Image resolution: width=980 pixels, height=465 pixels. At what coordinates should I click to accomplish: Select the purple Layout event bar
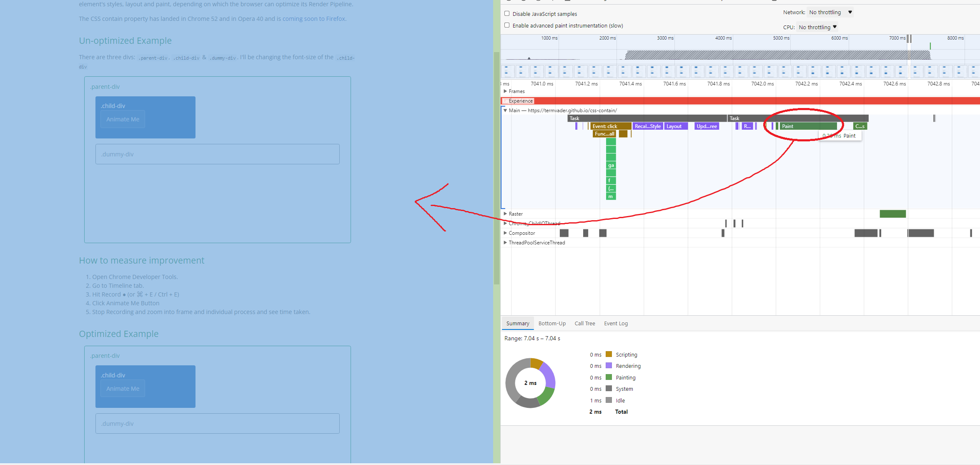click(x=675, y=126)
